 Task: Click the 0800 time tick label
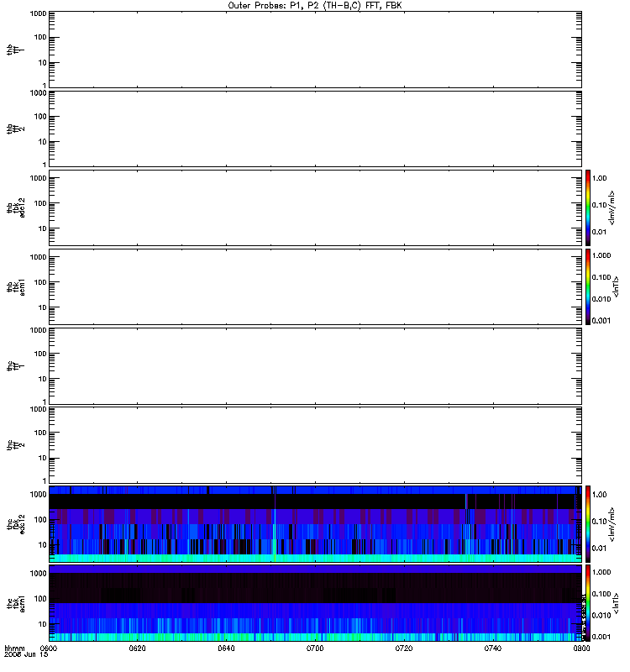[581, 648]
